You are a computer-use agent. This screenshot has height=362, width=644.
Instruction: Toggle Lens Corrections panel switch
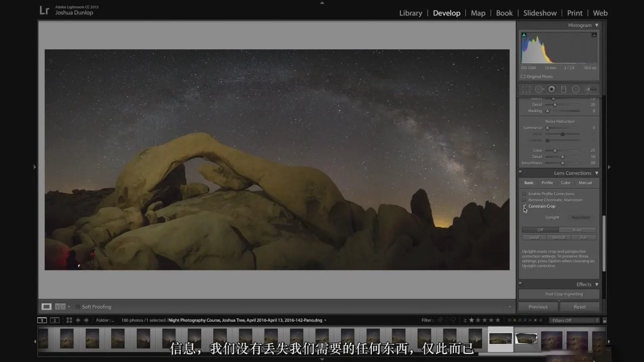pos(520,172)
